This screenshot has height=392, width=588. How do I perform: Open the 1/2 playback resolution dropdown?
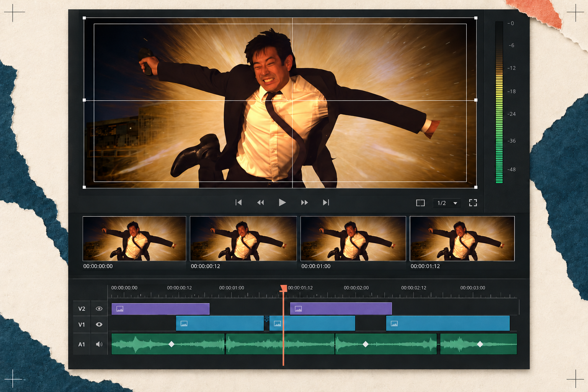click(x=447, y=203)
